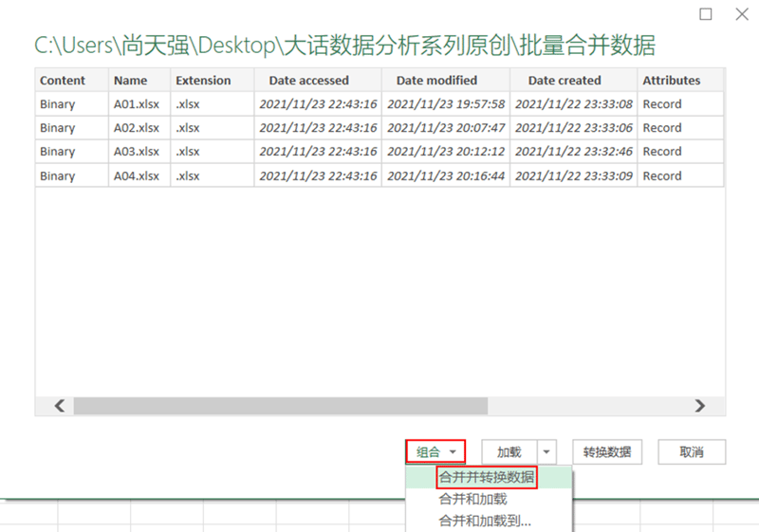Select the Date accessed column header
Viewport: 759px width, 532px height.
[x=318, y=81]
